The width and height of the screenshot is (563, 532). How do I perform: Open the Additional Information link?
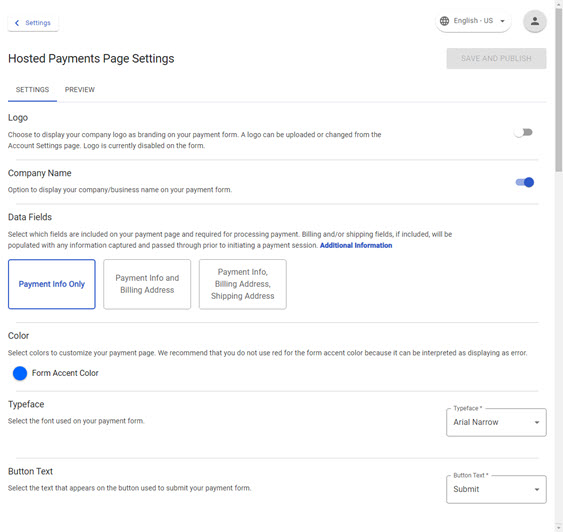click(x=356, y=246)
